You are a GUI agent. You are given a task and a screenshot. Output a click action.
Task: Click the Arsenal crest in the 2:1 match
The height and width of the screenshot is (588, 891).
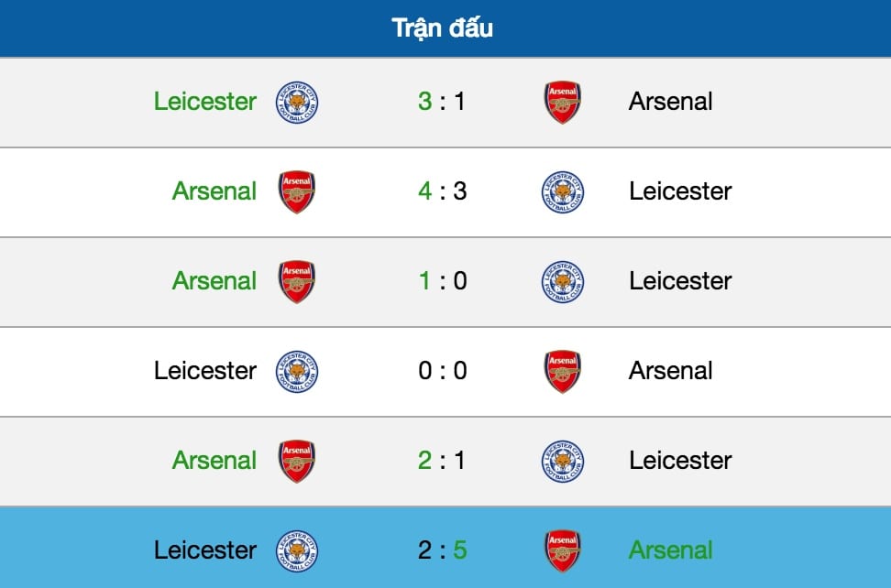(x=295, y=461)
